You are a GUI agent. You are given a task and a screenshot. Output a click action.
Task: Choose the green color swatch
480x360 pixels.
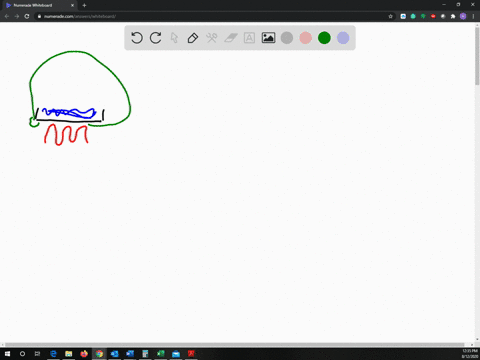click(324, 38)
